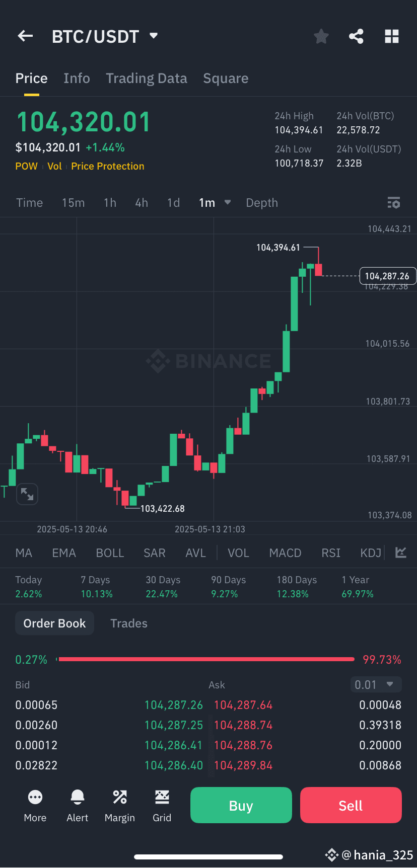Favorite BTC/USDT using the star icon
The height and width of the screenshot is (868, 417).
pos(321,36)
